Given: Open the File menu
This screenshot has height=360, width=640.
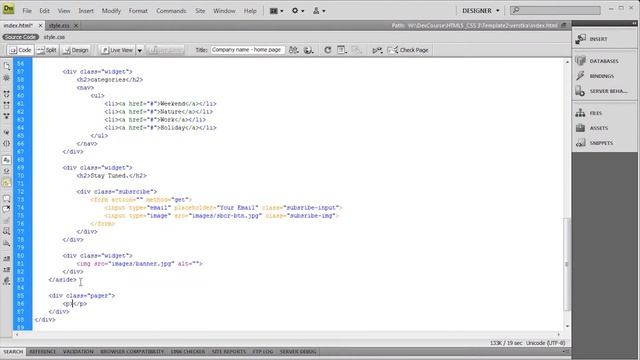Looking at the screenshot, I should (x=27, y=11).
